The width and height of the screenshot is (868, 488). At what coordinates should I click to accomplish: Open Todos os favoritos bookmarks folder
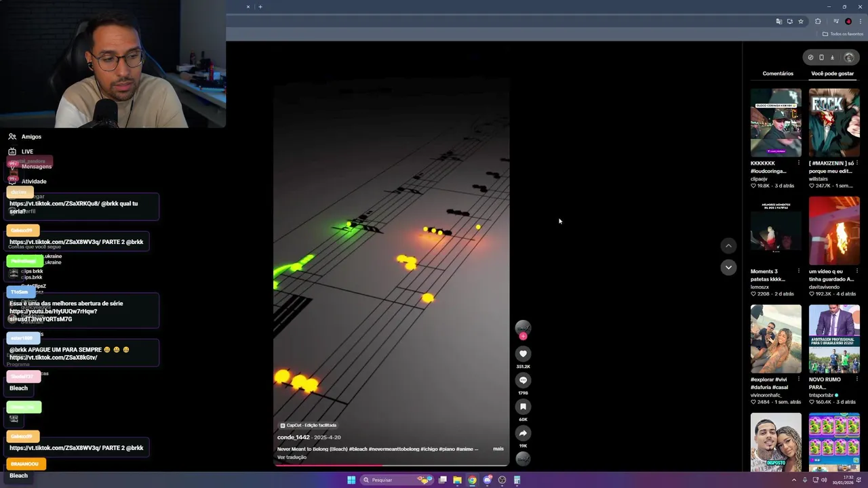(843, 34)
